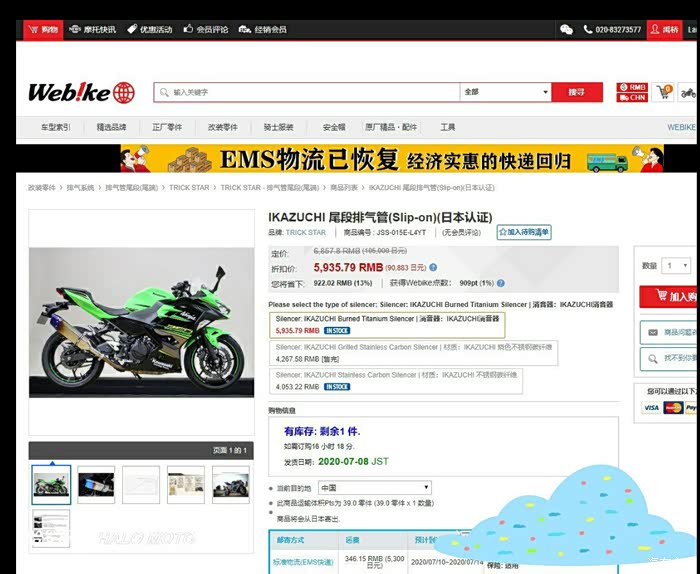This screenshot has width=700, height=574.
Task: Select first thumbnail of green motorcycle
Action: point(51,485)
